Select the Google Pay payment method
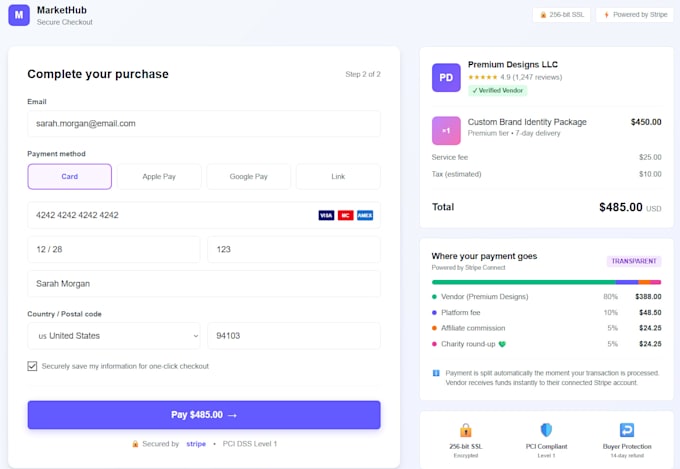 tap(248, 177)
